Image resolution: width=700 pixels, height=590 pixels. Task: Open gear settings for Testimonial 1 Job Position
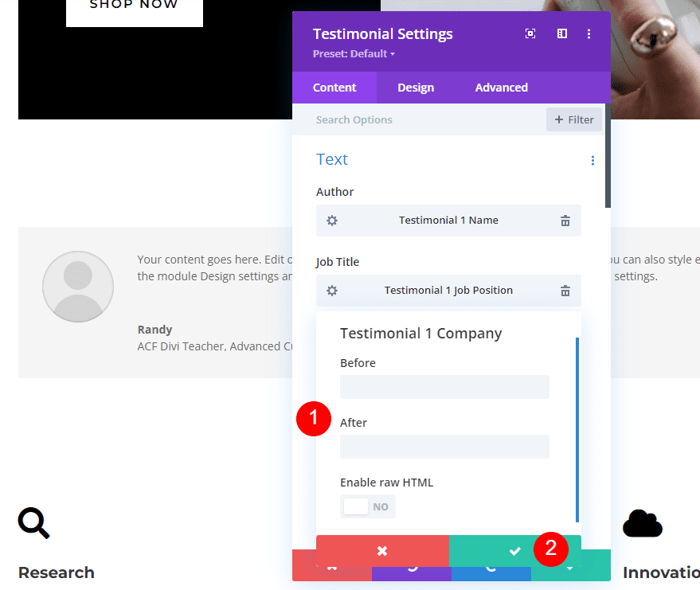(x=331, y=291)
